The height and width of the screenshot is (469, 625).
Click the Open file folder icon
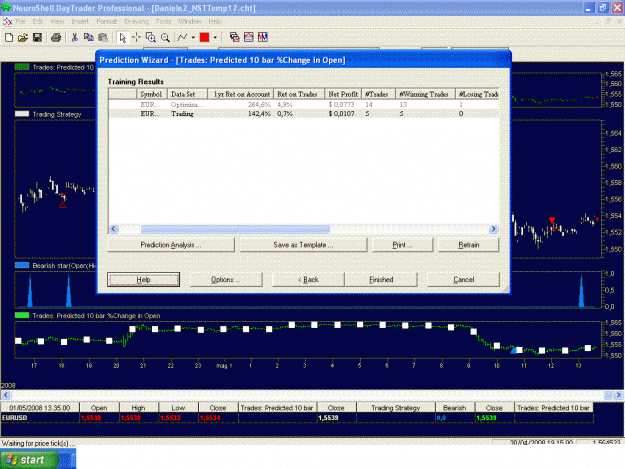tap(23, 37)
